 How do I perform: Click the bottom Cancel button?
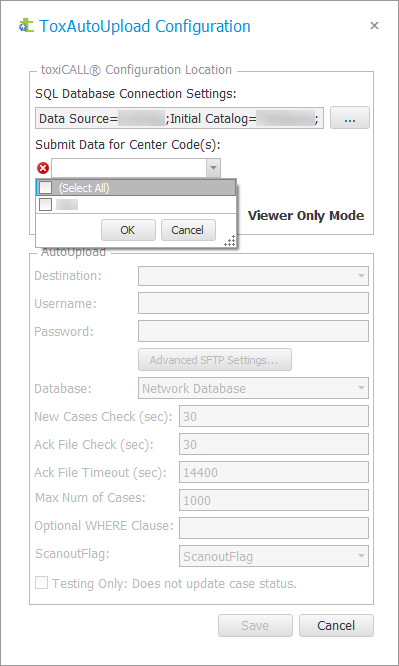(x=336, y=626)
